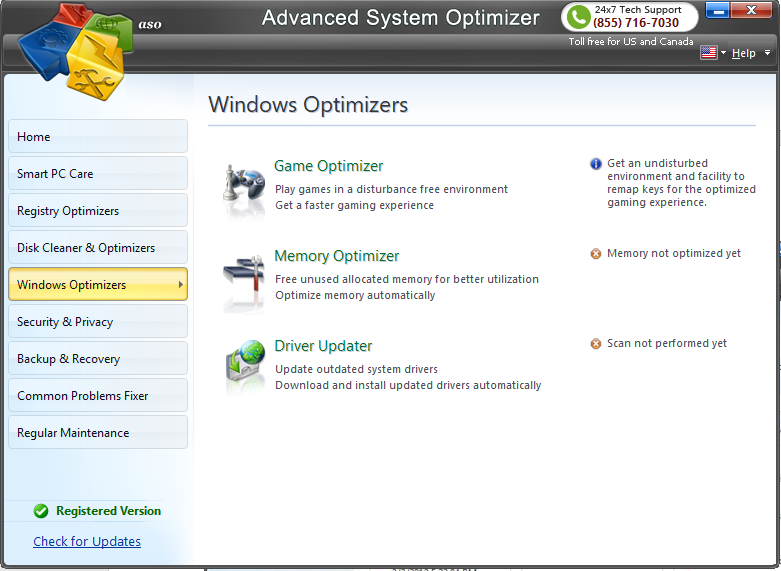Minimize the Advanced System Optimizer window

click(x=717, y=10)
